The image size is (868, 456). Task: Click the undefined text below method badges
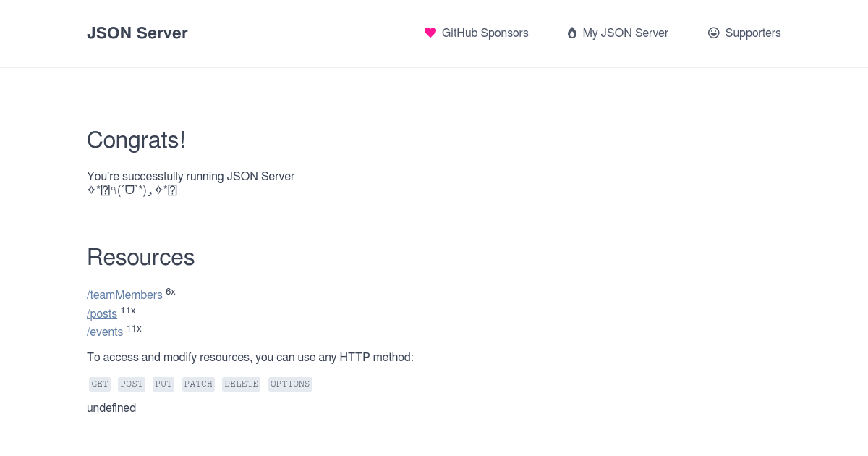tap(111, 408)
